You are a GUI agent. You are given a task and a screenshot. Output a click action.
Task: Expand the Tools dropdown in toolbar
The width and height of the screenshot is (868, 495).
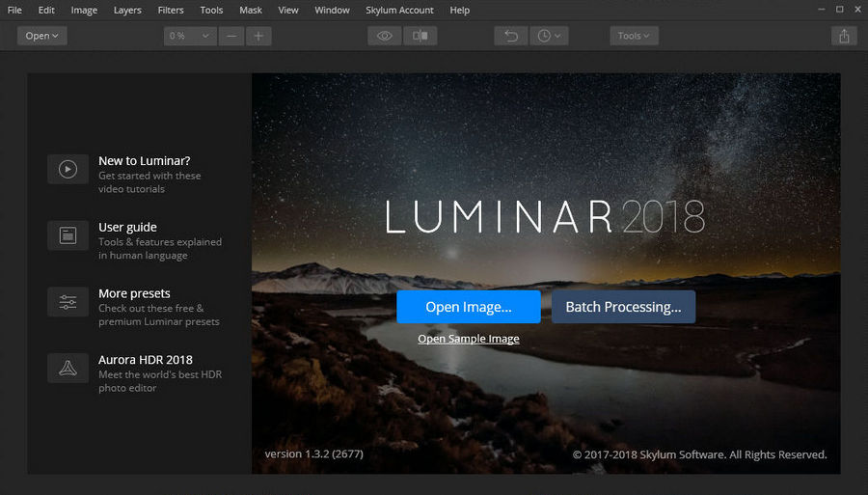(x=635, y=36)
